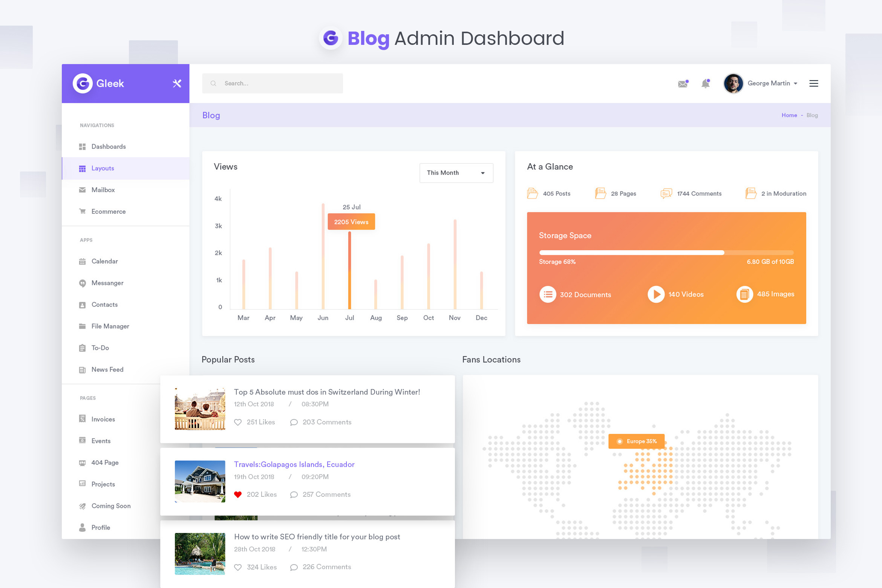Unlike the Galapagos Islands post red heart
The image size is (882, 588).
238,495
